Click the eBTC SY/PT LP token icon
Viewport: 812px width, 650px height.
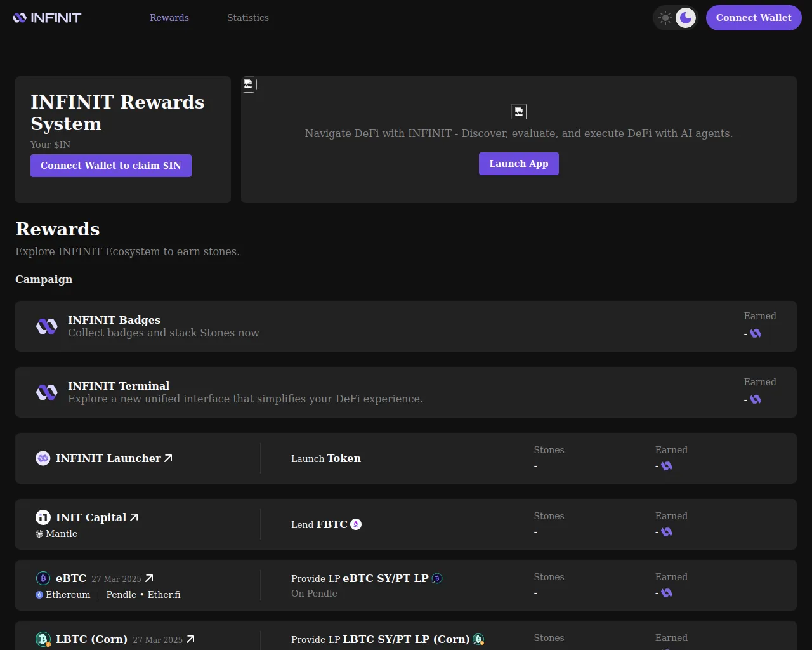[437, 578]
